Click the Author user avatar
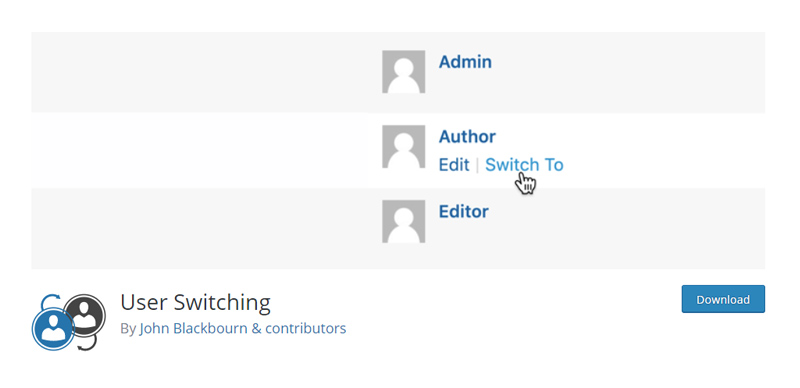This screenshot has height=388, width=800. click(404, 147)
